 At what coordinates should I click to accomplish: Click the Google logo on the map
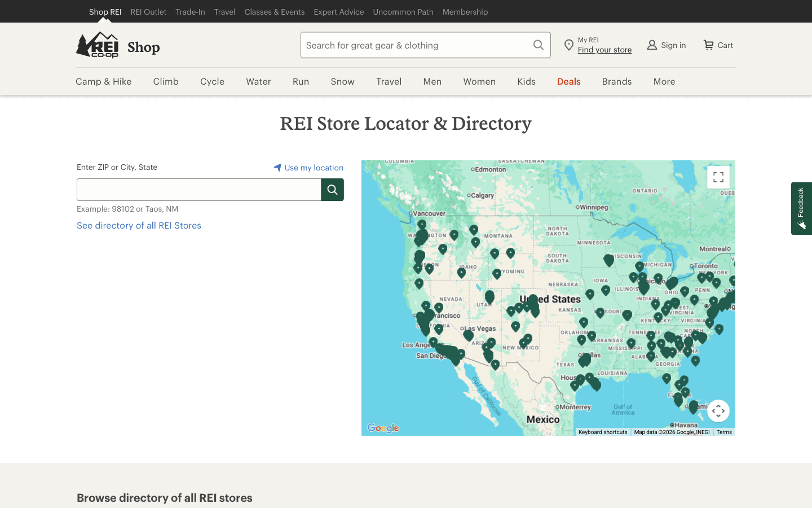(x=383, y=428)
